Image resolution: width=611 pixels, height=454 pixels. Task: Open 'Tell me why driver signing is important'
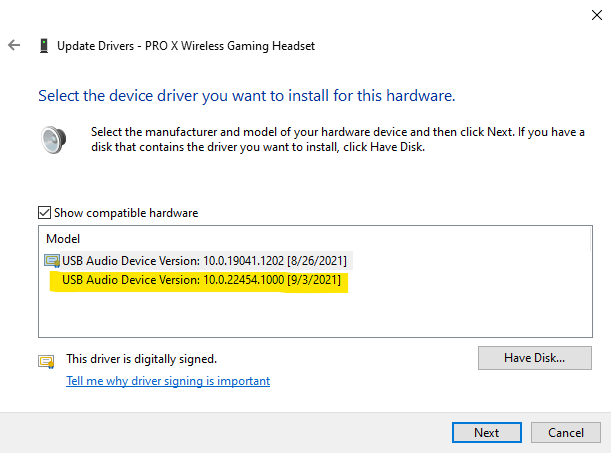click(x=168, y=381)
